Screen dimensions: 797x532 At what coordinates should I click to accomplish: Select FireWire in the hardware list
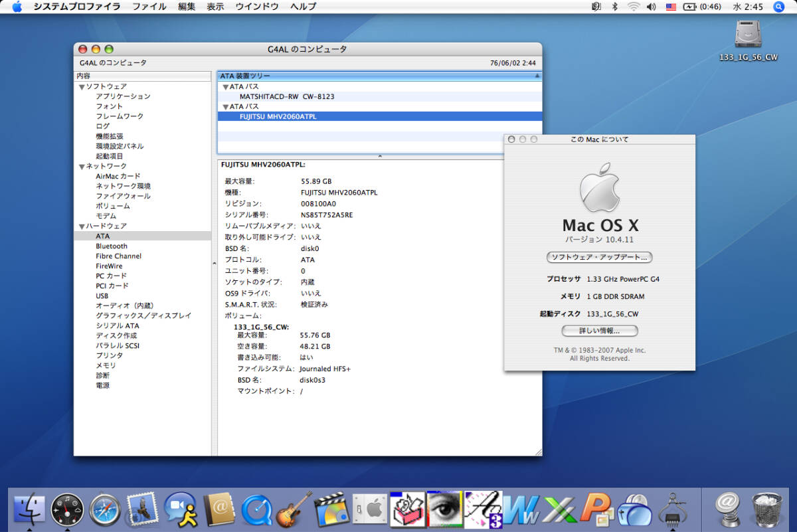point(110,266)
